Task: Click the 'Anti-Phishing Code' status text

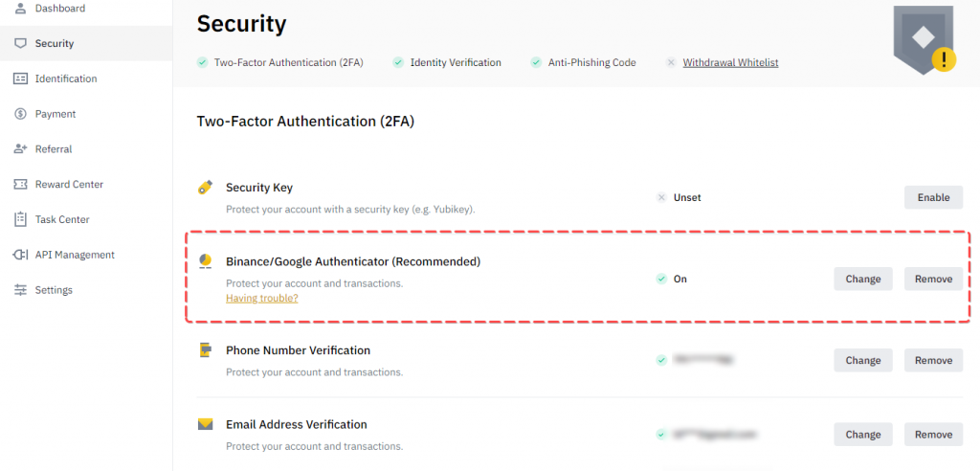Action: [x=591, y=62]
